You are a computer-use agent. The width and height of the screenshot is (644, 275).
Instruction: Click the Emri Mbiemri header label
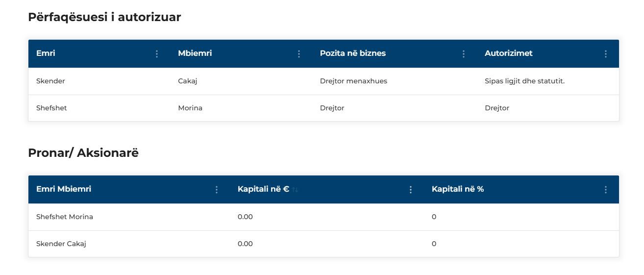64,189
